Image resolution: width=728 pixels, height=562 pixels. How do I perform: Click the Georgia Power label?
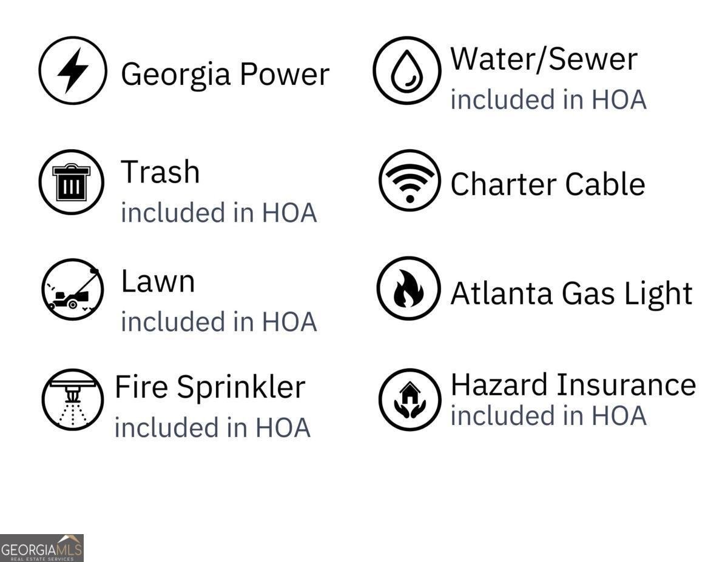pos(225,74)
